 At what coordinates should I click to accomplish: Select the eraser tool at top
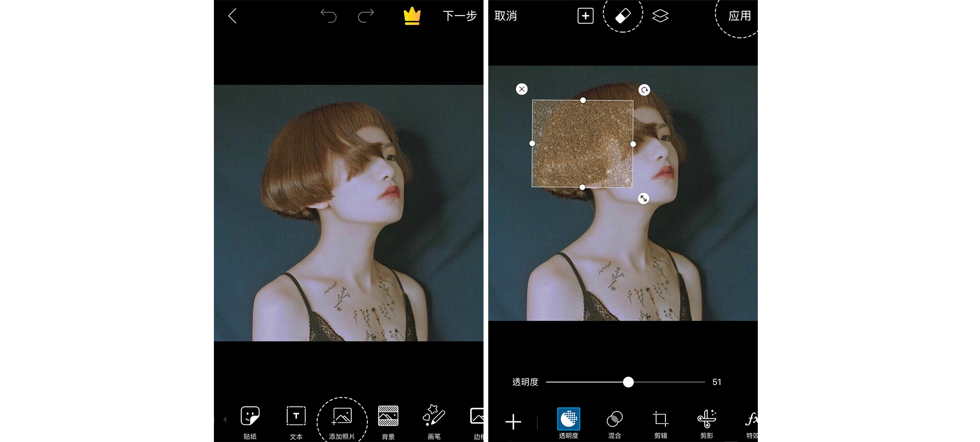[x=623, y=16]
